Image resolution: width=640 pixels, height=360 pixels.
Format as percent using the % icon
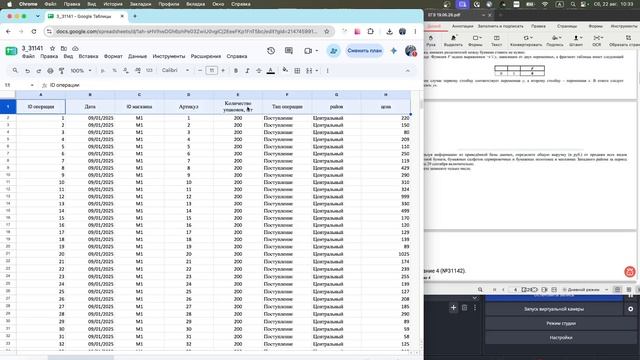pyautogui.click(x=114, y=71)
